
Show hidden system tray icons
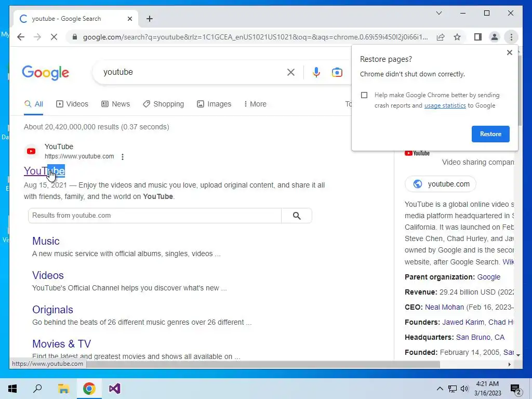440,389
